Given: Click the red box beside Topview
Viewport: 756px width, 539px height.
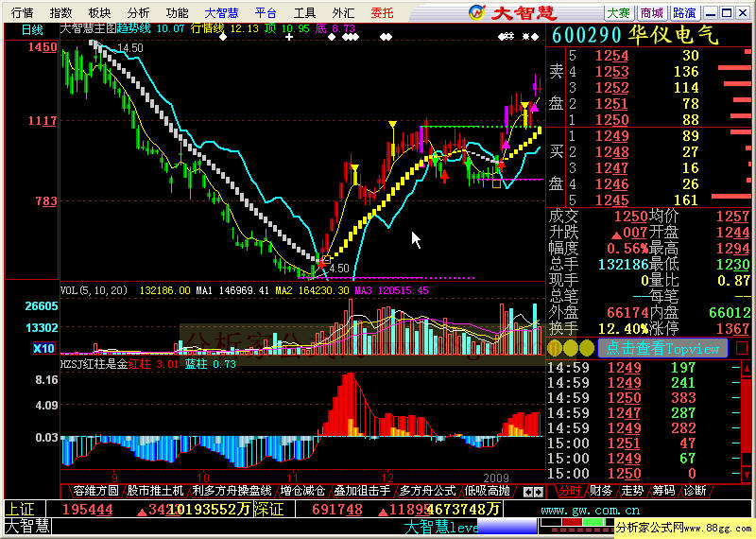Looking at the screenshot, I should [x=742, y=348].
